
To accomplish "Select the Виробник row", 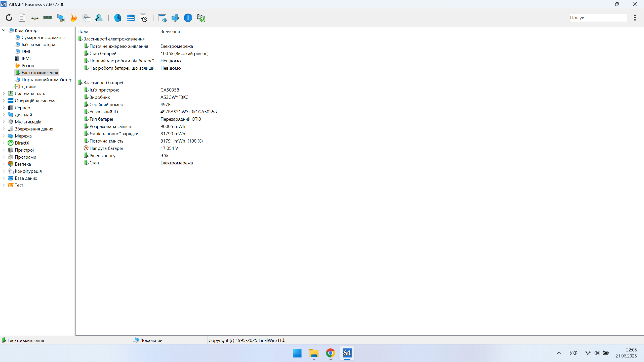I will coord(187,97).
